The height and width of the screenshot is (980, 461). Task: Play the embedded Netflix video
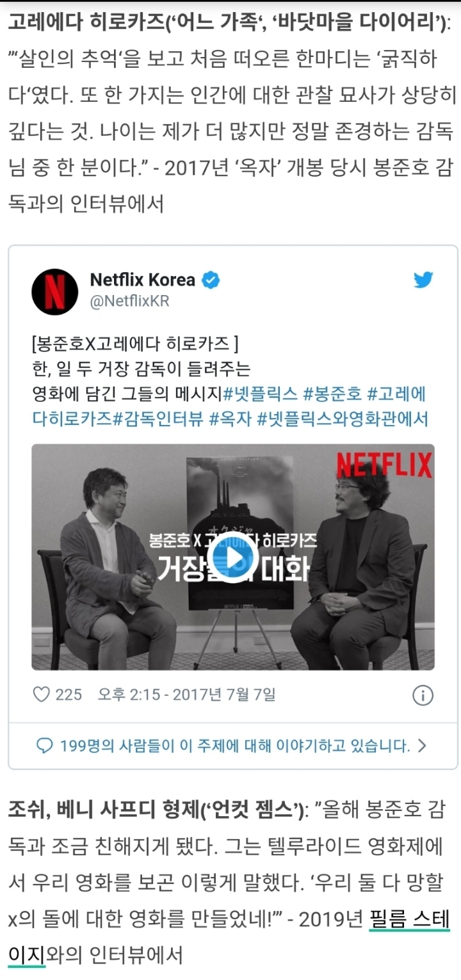[232, 558]
